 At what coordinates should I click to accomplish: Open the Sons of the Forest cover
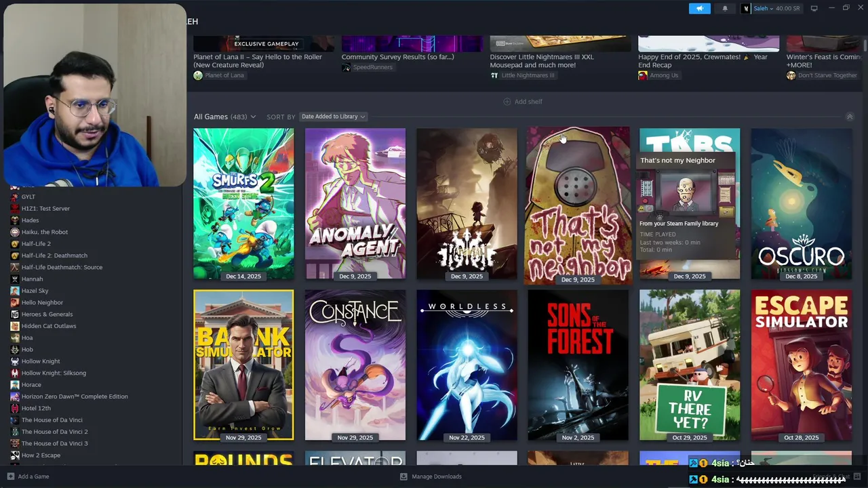(578, 365)
